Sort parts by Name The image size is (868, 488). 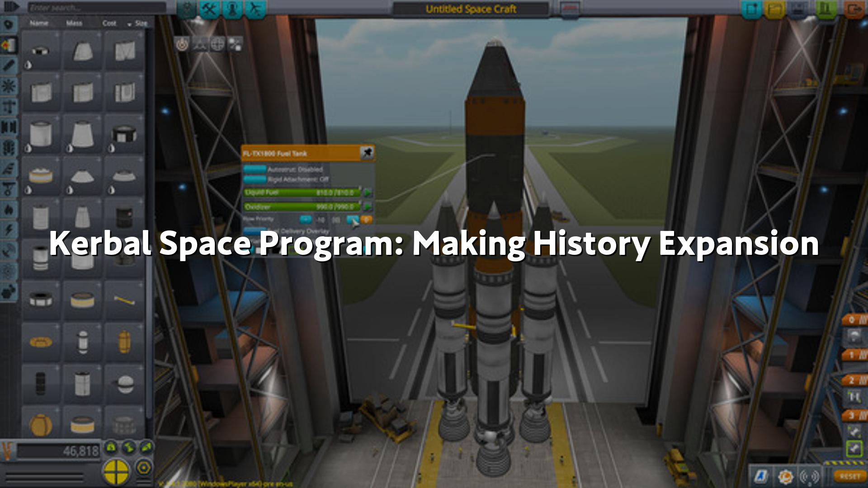point(39,23)
